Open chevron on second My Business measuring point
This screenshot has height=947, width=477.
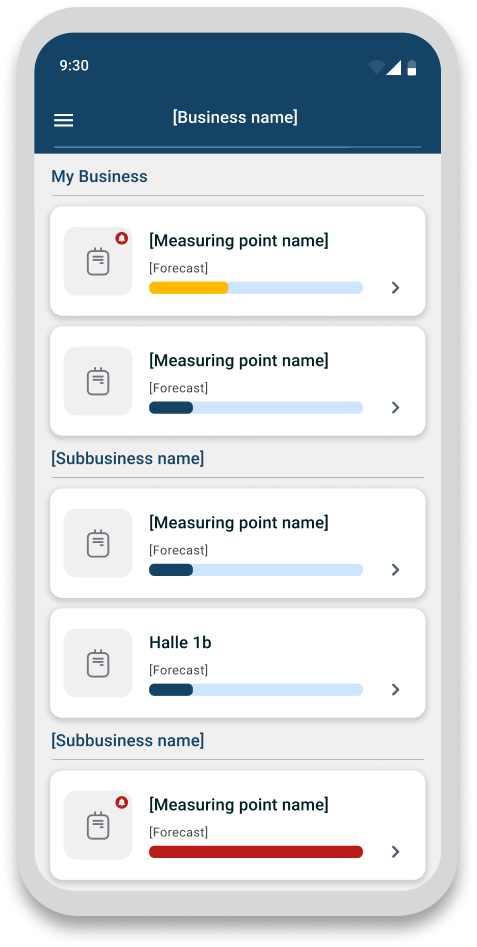[x=395, y=408]
